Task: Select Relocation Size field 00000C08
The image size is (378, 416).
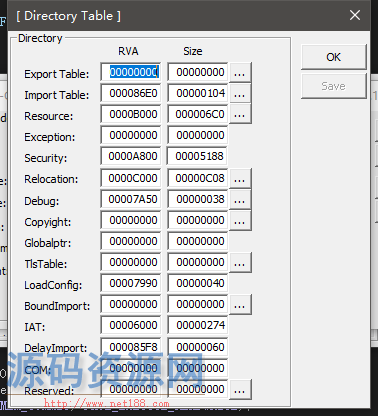Action: point(197,178)
